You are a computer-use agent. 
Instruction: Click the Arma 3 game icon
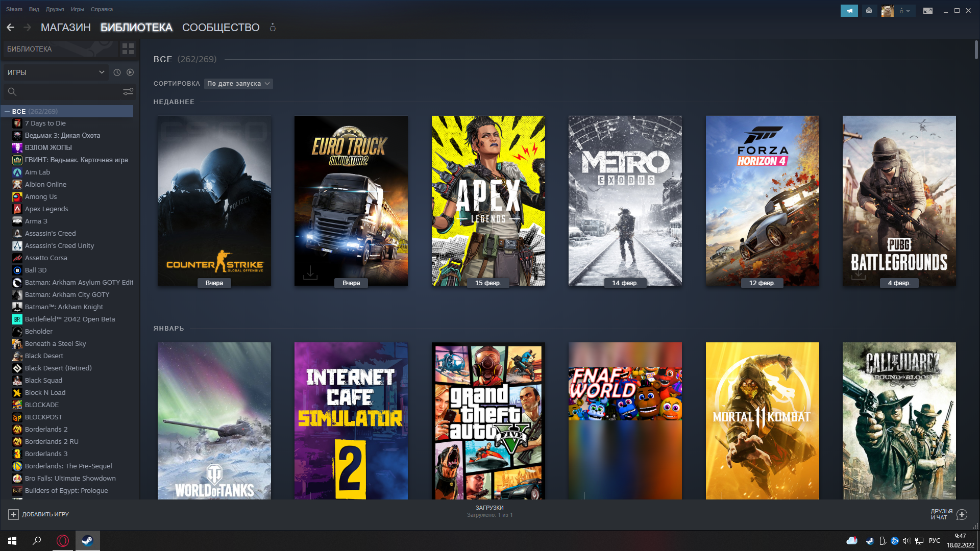pyautogui.click(x=17, y=221)
